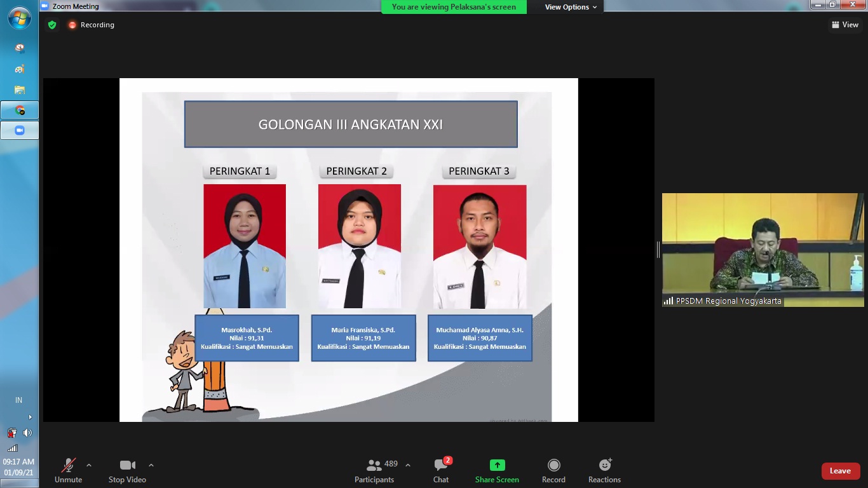
Task: Show hidden tray icons arrow
Action: click(30, 417)
